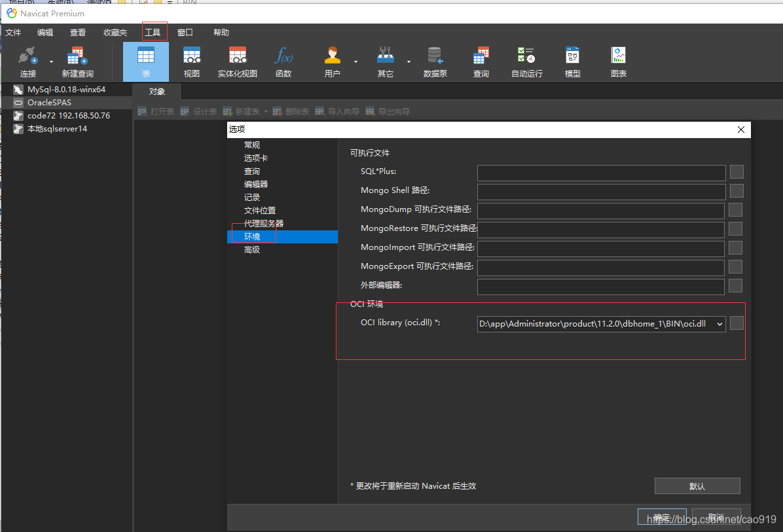Click the Materialized View (实体化视图) icon

tap(238, 62)
